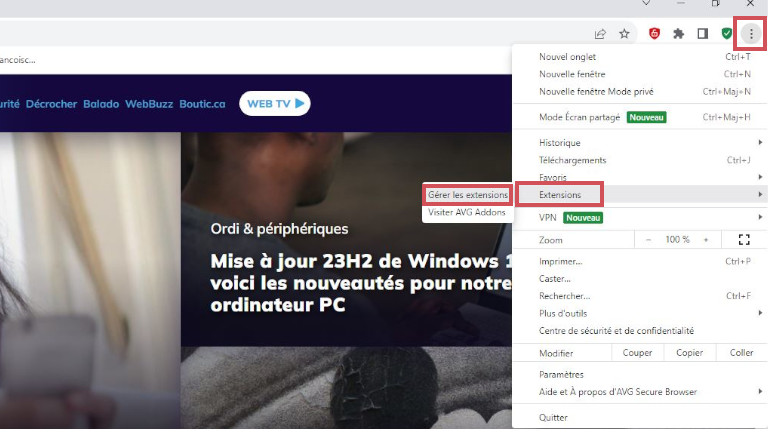Click the WEB TV button

[x=275, y=103]
